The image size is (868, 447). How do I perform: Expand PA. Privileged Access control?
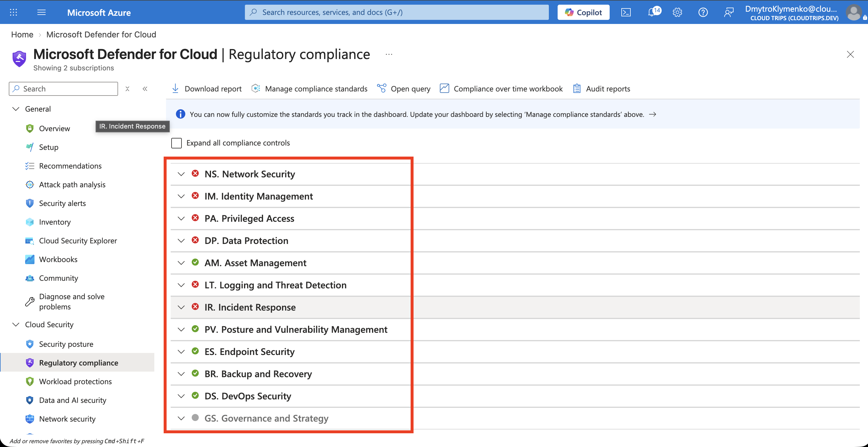coord(181,219)
